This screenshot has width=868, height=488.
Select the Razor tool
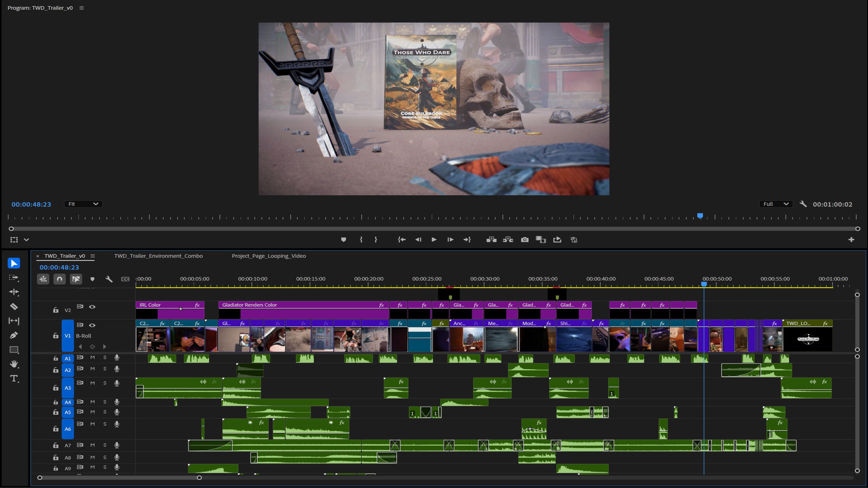[14, 306]
